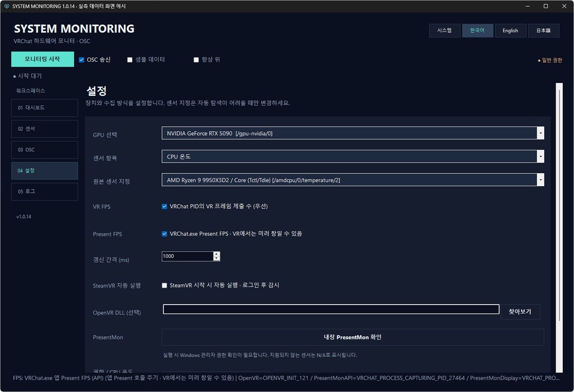Click the System Monitoring app icon in title bar

(x=7, y=6)
